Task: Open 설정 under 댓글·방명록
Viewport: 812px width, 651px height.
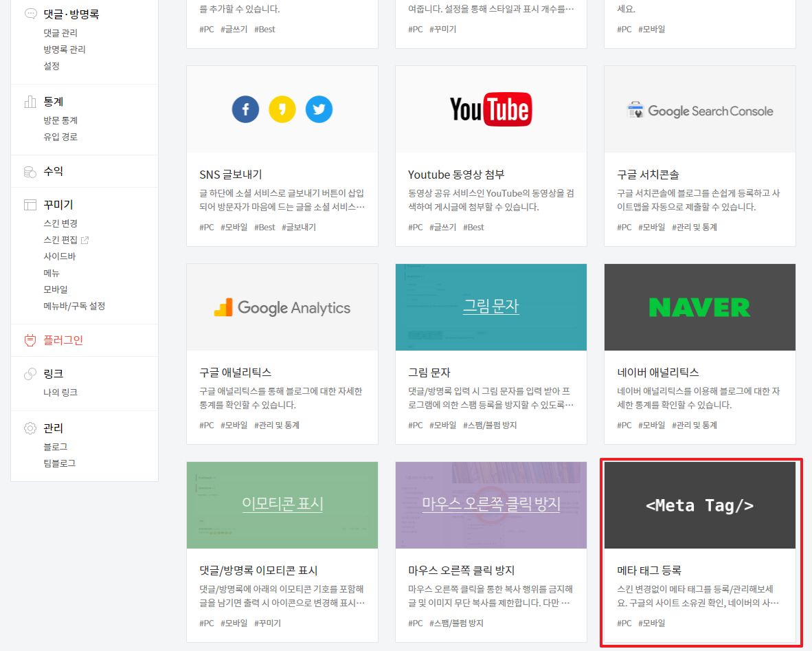Action: [52, 66]
